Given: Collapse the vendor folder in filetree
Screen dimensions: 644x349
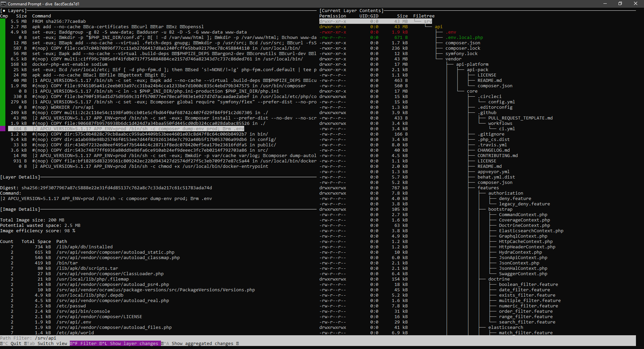Looking at the screenshot, I should coord(453,59).
